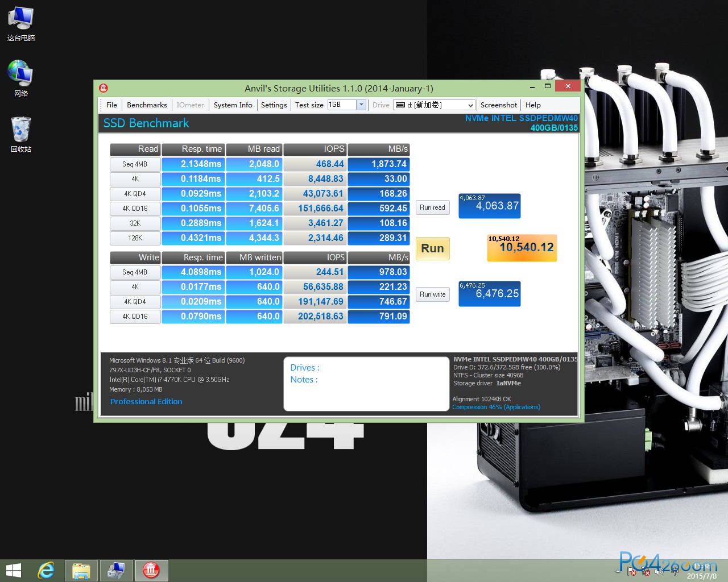Open the File menu
The height and width of the screenshot is (582, 728).
[x=111, y=105]
